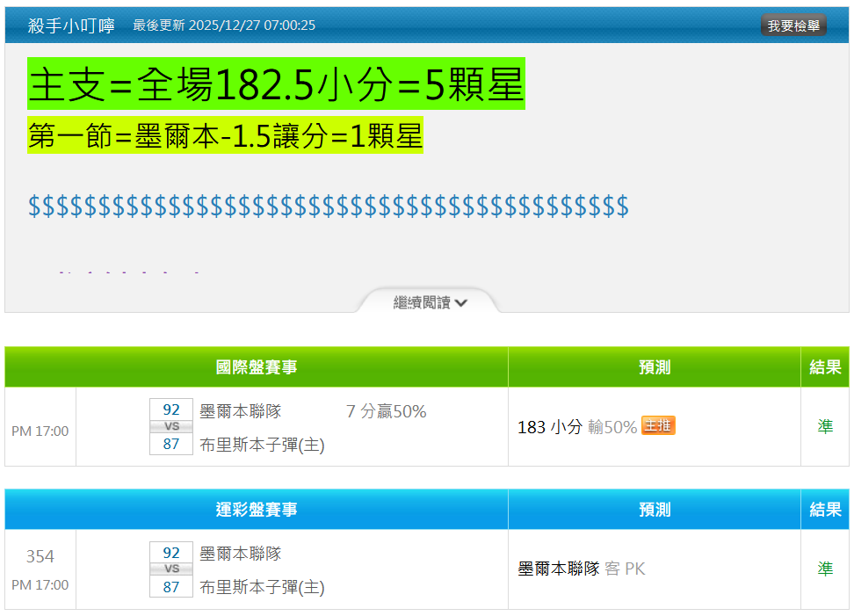Select score box 87 in 運彩盤賽事
Image resolution: width=854 pixels, height=616 pixels.
point(171,587)
